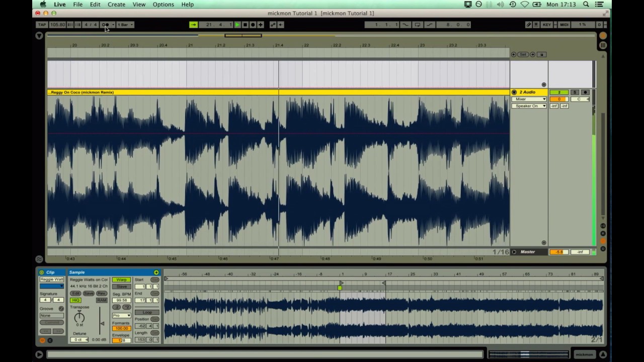Viewport: 644px width, 362px height.
Task: Toggle the Loop switch in the transport bar
Action: (x=417, y=25)
